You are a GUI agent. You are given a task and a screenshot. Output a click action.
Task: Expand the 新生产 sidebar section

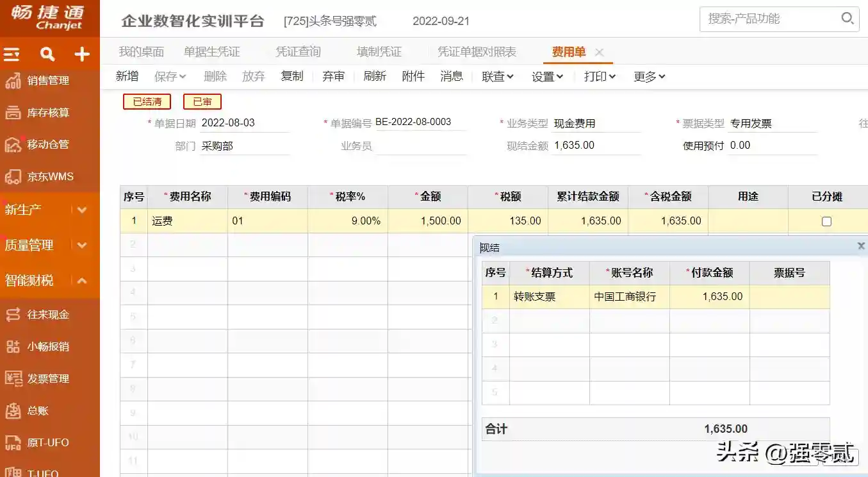(82, 210)
